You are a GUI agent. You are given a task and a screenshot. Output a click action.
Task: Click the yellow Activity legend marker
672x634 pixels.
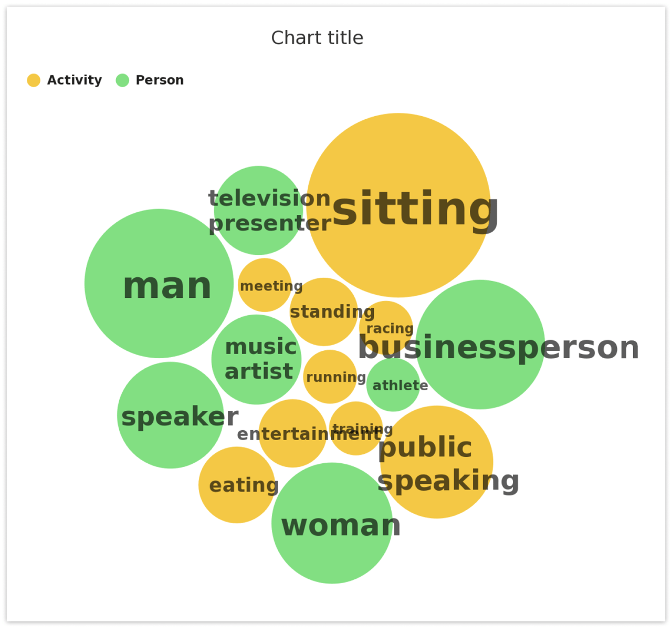coord(34,80)
